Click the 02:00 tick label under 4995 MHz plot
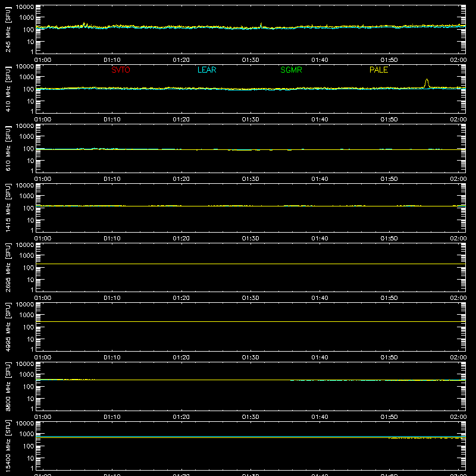This screenshot has width=476, height=476. click(458, 358)
